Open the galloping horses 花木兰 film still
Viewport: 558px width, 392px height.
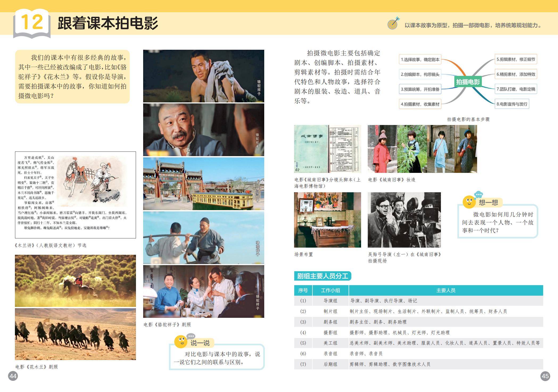[x=75, y=334]
